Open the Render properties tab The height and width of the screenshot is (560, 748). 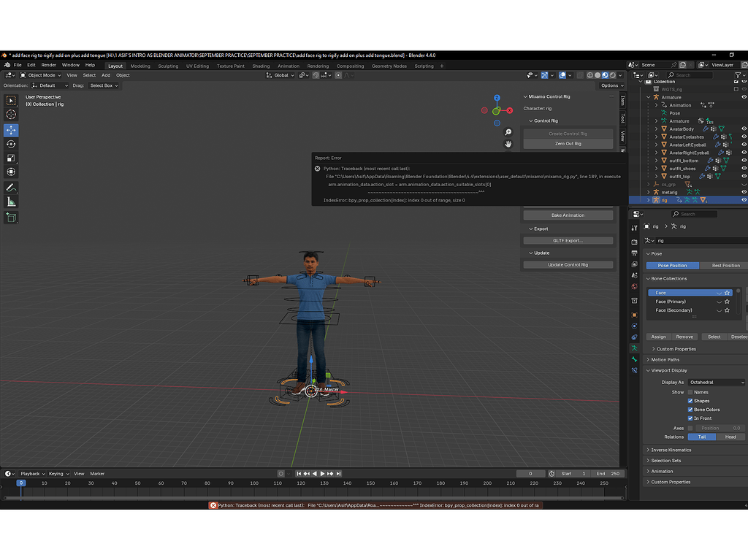pos(634,242)
